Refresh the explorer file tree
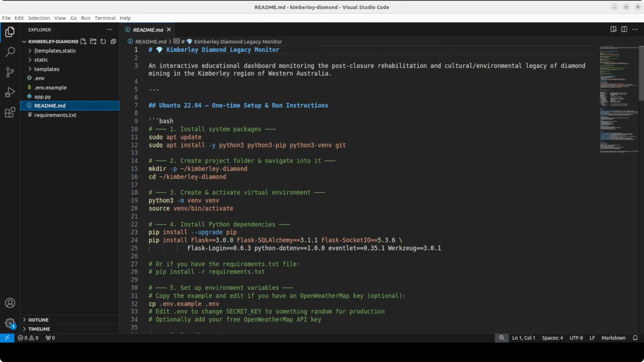The height and width of the screenshot is (362, 644). click(103, 41)
